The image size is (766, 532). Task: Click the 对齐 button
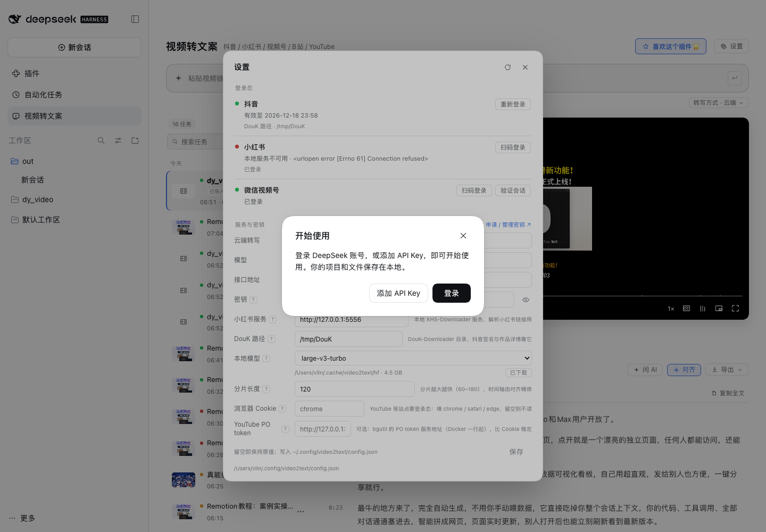[x=684, y=370]
